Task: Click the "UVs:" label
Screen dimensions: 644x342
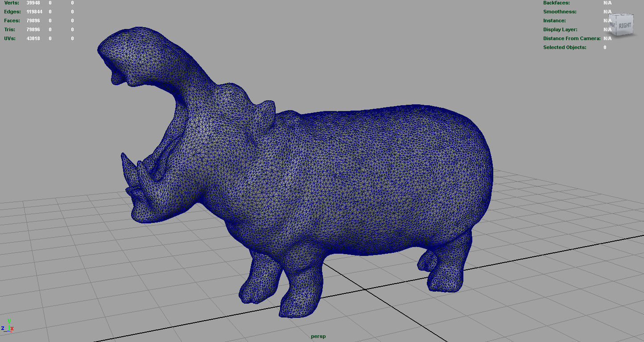Action: click(x=10, y=38)
